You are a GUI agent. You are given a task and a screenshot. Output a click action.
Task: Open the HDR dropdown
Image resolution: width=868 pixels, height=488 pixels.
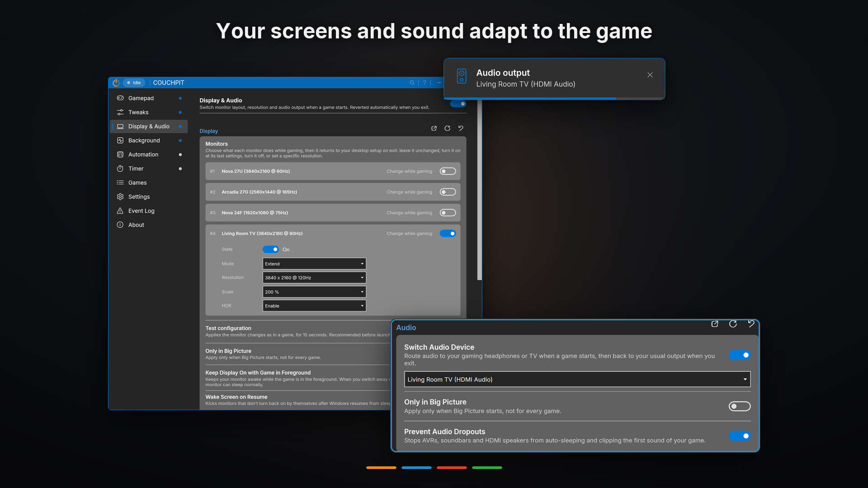tap(314, 306)
